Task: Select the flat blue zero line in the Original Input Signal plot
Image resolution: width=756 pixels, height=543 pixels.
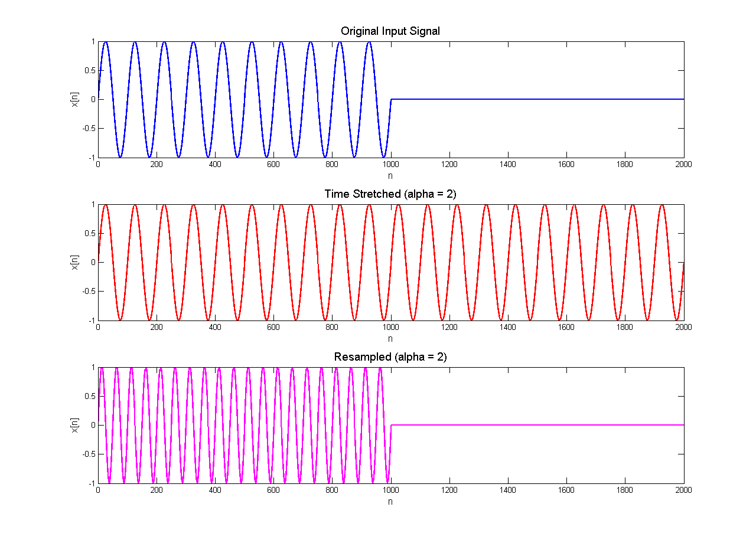Action: (x=537, y=99)
